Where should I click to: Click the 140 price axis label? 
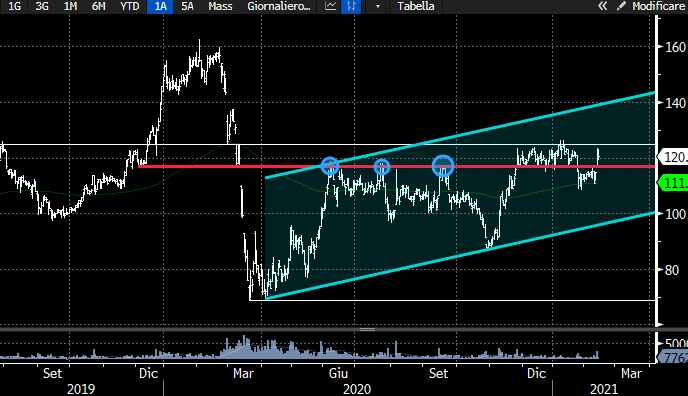tap(675, 103)
